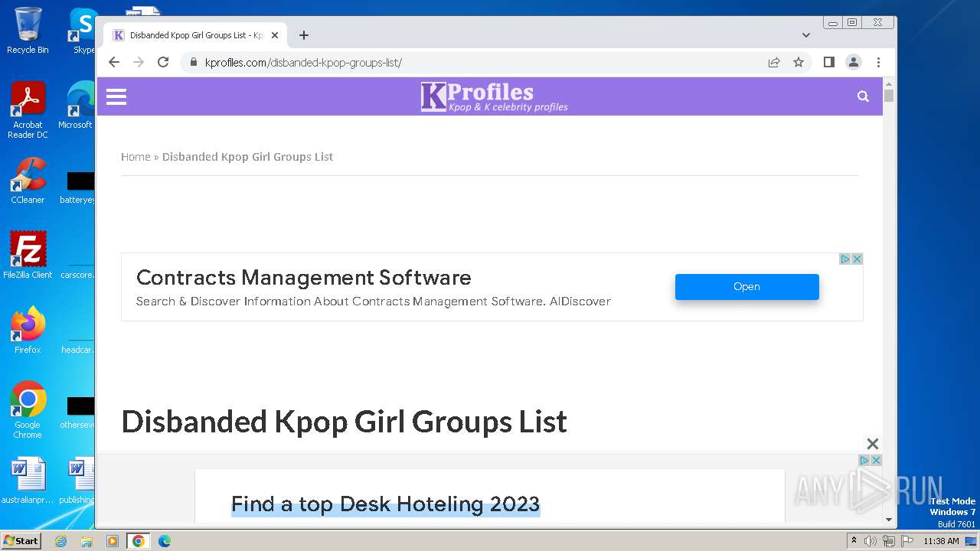Open the Windows Start menu
980x551 pixels.
point(21,541)
